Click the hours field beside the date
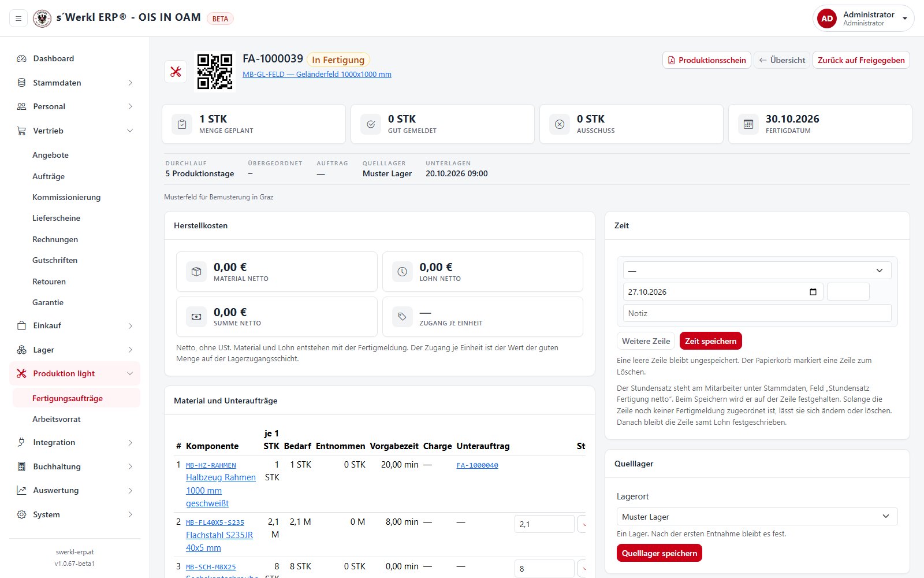Screen dimensions: 924x578 click(x=848, y=292)
